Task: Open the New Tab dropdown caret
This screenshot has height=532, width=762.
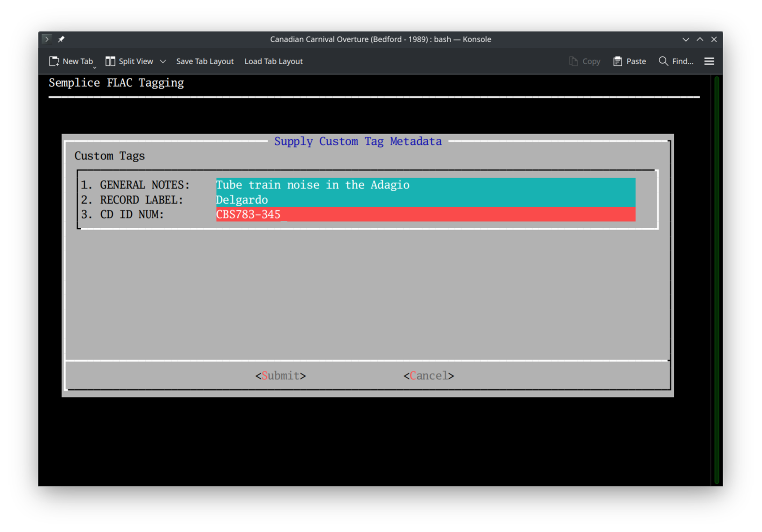Action: point(94,67)
